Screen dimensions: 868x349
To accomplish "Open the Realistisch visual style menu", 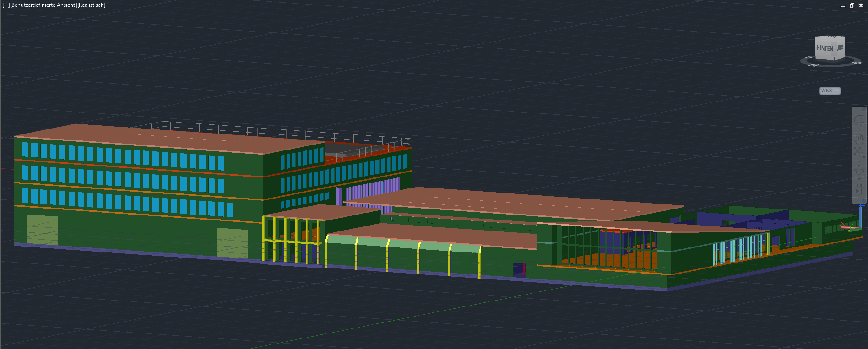I will pos(91,5).
